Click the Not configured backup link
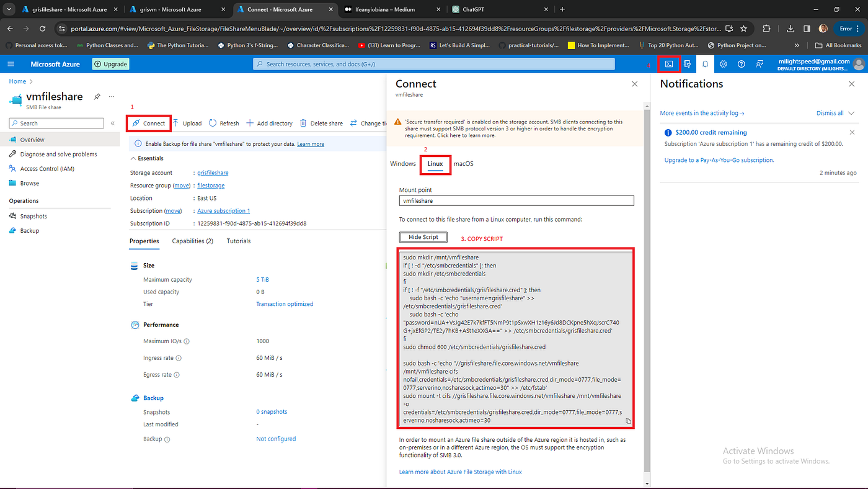The height and width of the screenshot is (489, 868). [276, 439]
